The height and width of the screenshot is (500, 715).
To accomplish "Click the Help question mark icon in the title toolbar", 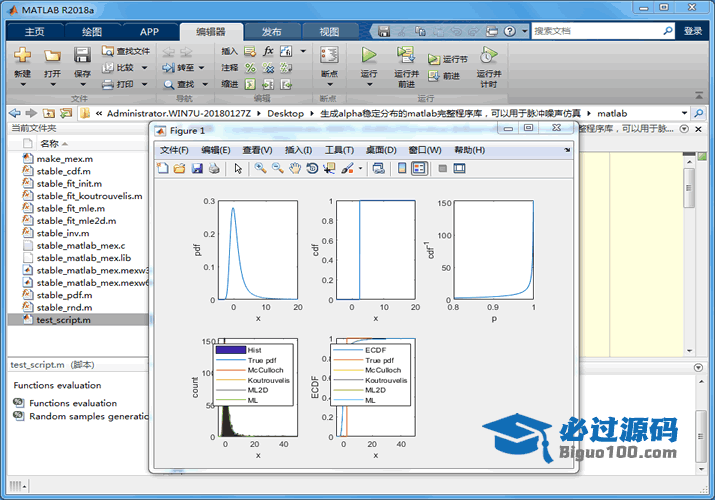I will tap(510, 31).
